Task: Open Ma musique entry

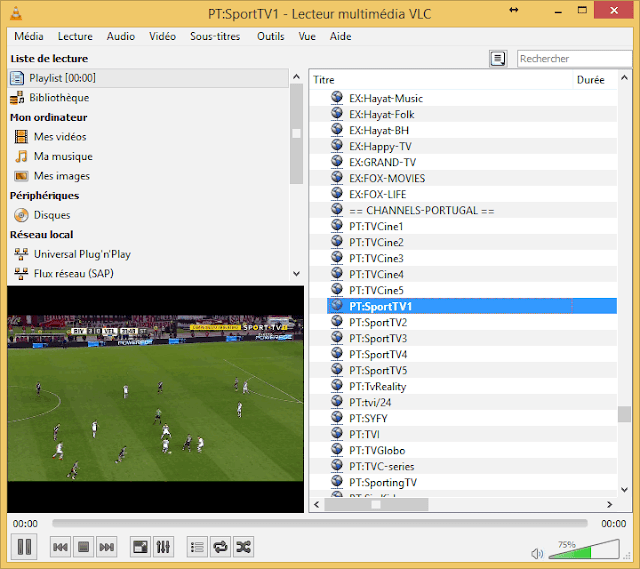Action: [x=148, y=156]
